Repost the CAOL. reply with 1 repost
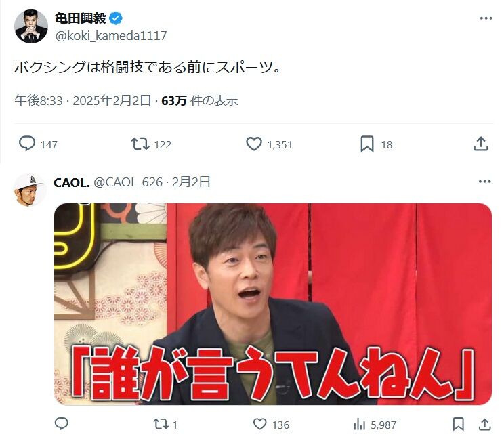Viewport: 504px width, 441px height. click(161, 424)
